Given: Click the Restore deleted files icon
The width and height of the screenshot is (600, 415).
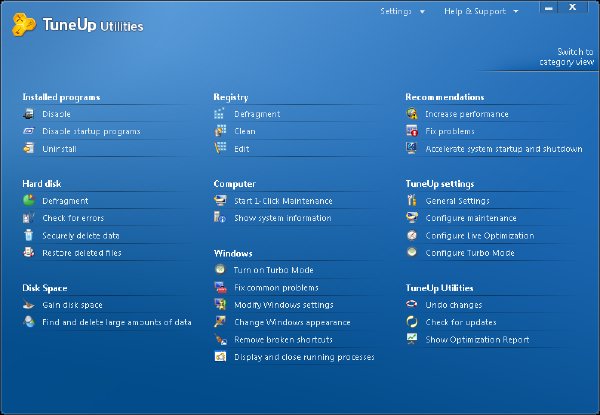Looking at the screenshot, I should pos(29,252).
